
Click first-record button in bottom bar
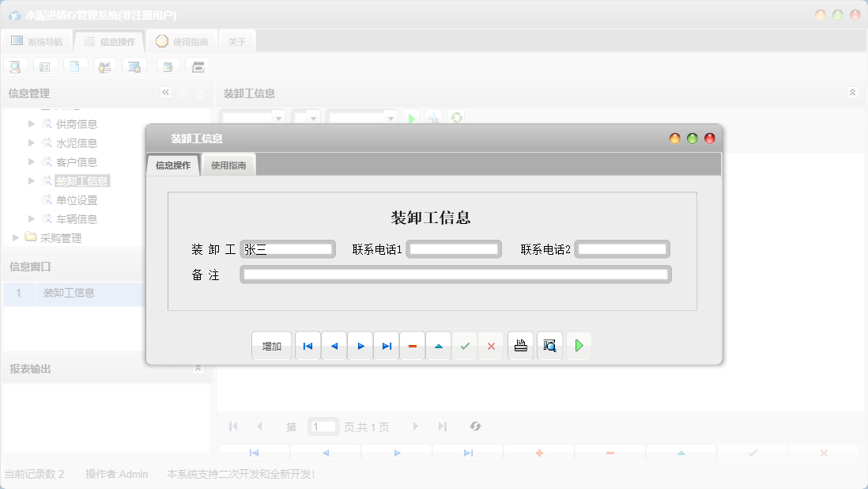254,453
